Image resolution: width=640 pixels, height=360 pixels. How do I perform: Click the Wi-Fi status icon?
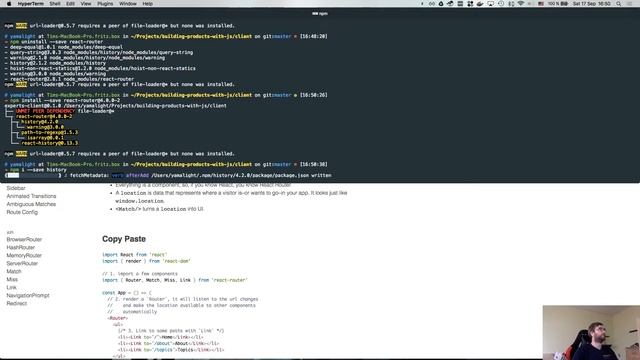tap(521, 4)
